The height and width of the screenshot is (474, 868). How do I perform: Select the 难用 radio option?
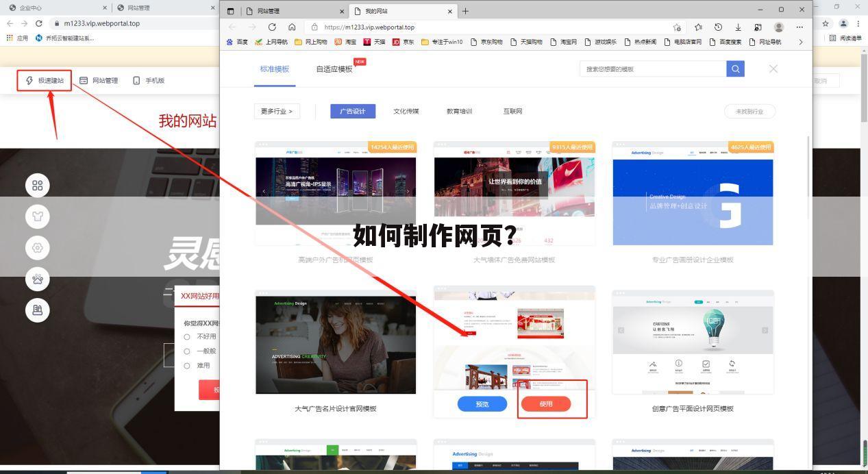click(x=187, y=365)
